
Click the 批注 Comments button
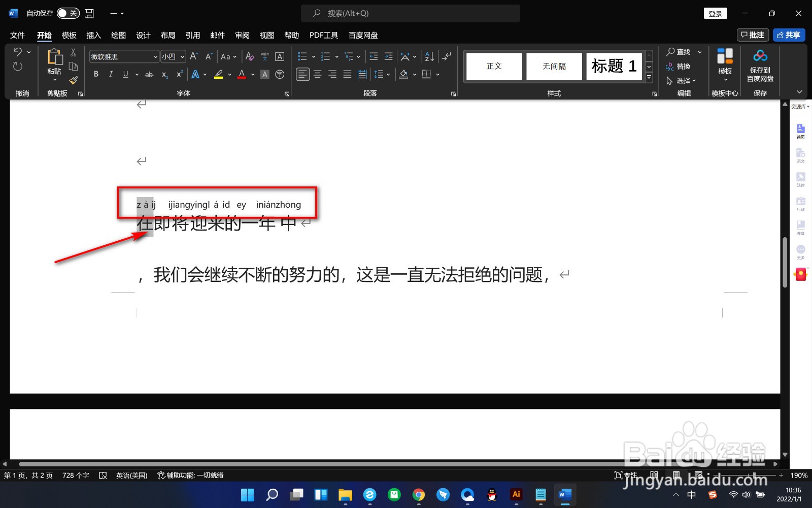[753, 35]
